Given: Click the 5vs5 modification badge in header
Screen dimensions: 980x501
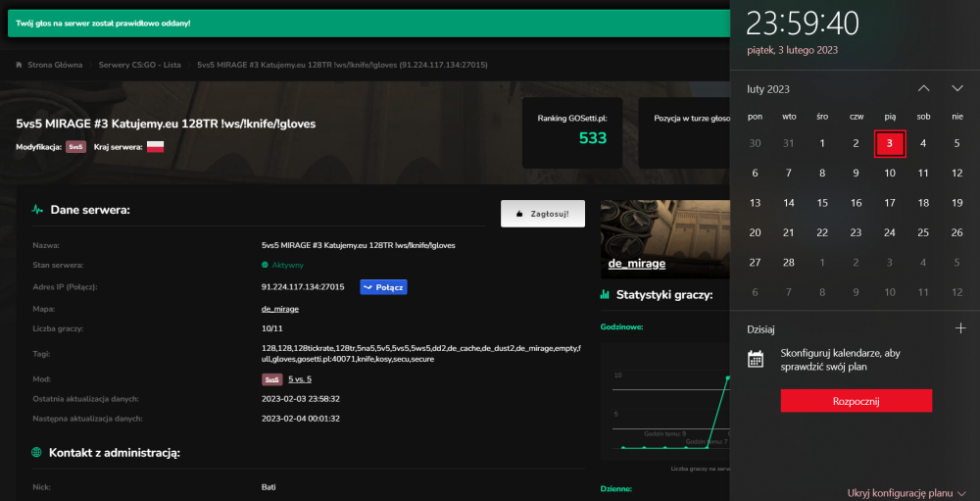Looking at the screenshot, I should (75, 148).
